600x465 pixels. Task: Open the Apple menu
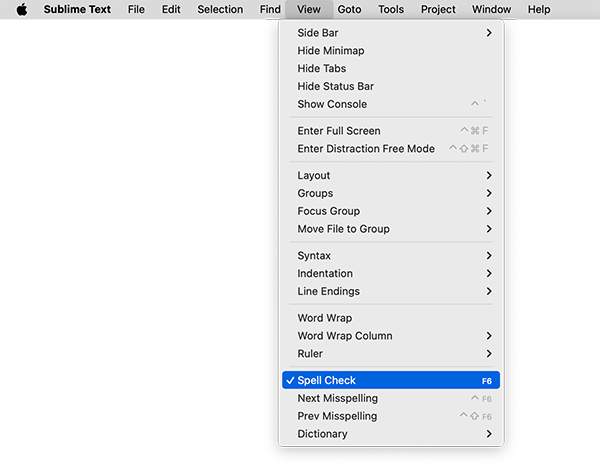pyautogui.click(x=22, y=9)
